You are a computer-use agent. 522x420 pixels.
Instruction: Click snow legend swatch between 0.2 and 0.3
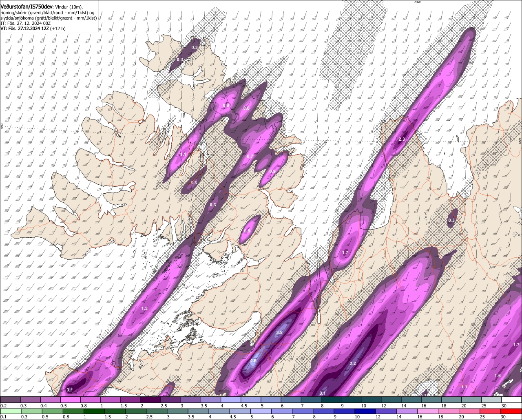coord(10,400)
